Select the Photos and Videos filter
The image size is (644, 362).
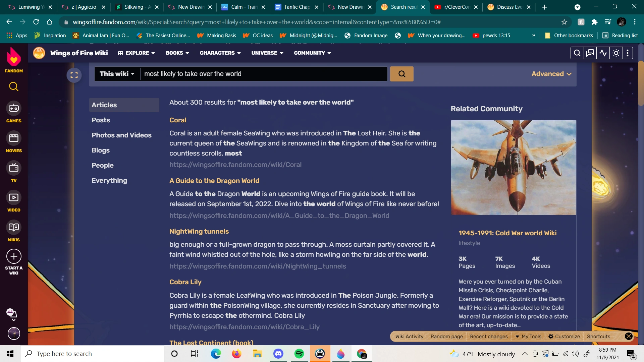click(x=121, y=135)
